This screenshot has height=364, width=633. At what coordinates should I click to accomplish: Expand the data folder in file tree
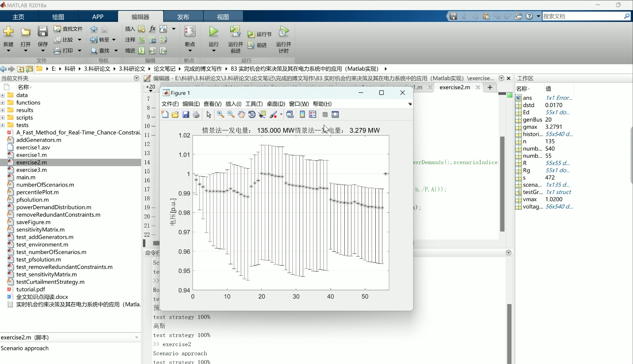coord(3,95)
